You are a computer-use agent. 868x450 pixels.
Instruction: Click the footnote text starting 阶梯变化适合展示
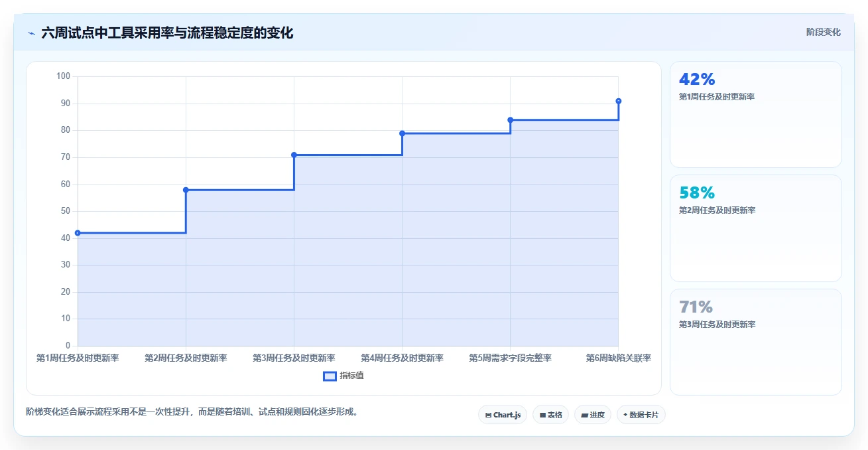point(194,412)
